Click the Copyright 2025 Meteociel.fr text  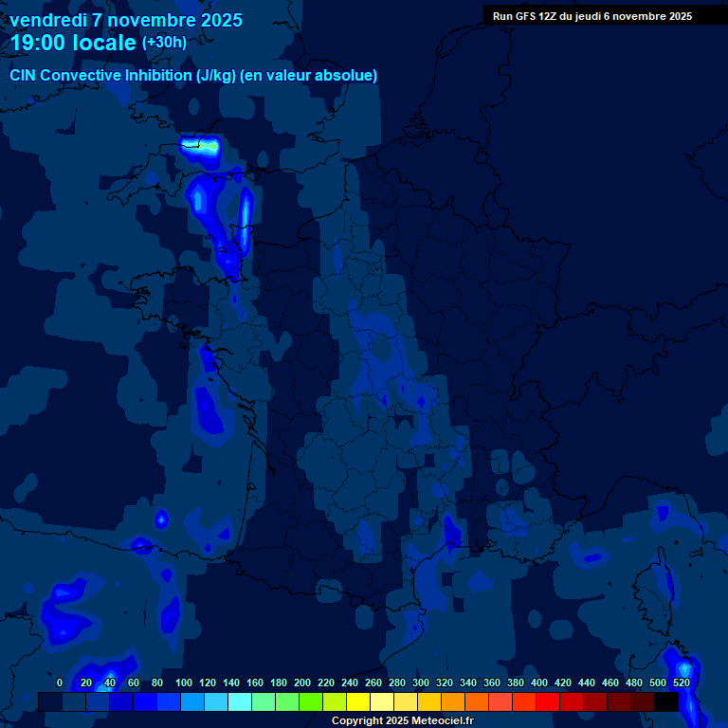[x=402, y=721]
